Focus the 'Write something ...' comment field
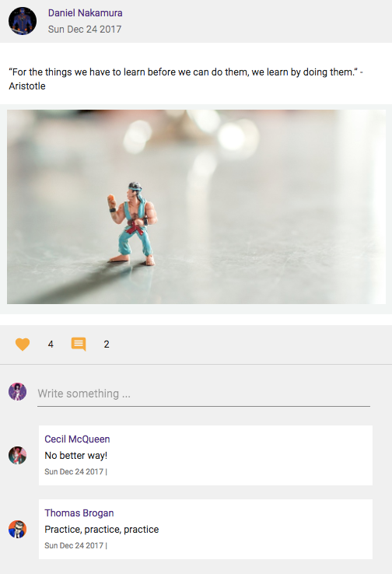Image resolution: width=392 pixels, height=574 pixels. pyautogui.click(x=204, y=394)
